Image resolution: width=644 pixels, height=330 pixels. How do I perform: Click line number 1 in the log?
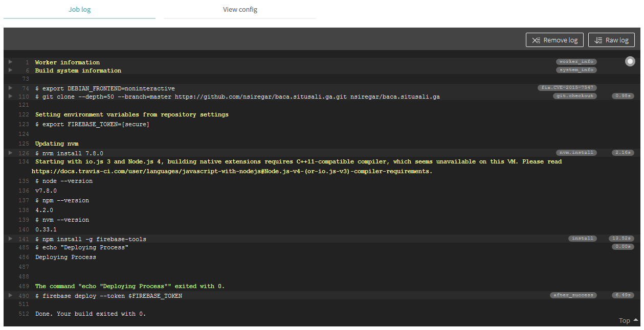[x=27, y=62]
